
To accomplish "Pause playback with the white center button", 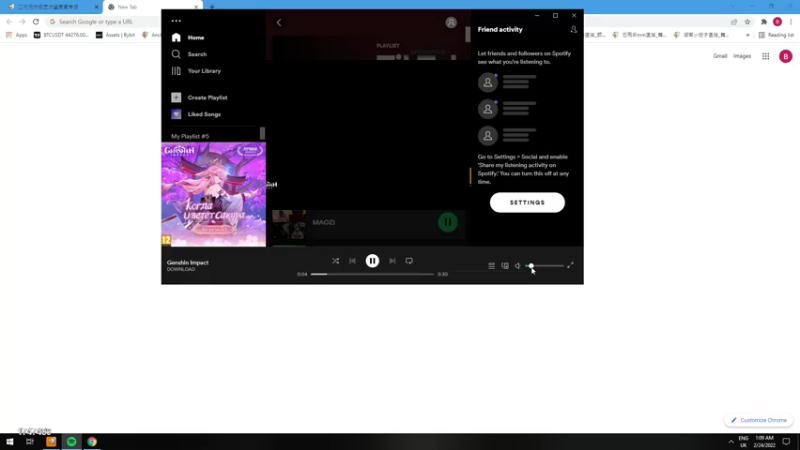I will pos(372,261).
